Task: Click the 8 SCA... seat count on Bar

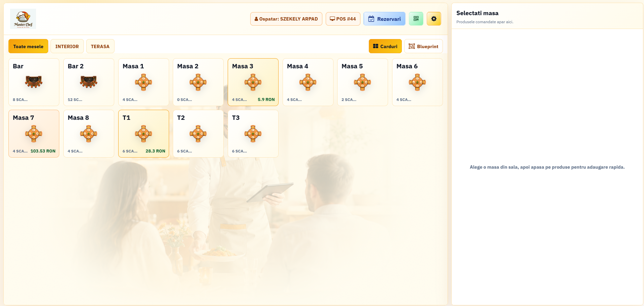Action: 20,100
